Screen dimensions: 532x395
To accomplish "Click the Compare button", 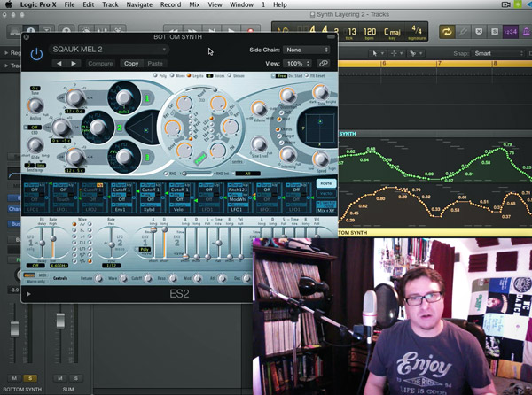I will 100,64.
